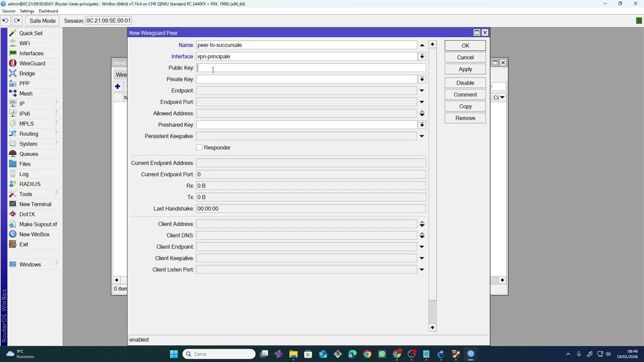Image resolution: width=644 pixels, height=362 pixels.
Task: Click the Cancel button
Action: pos(465,57)
